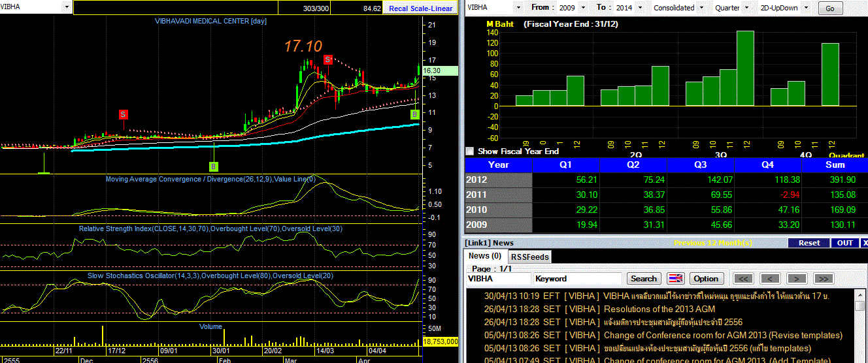Click the tallest green bar in 3Q group
The width and height of the screenshot is (868, 363).
(x=745, y=69)
